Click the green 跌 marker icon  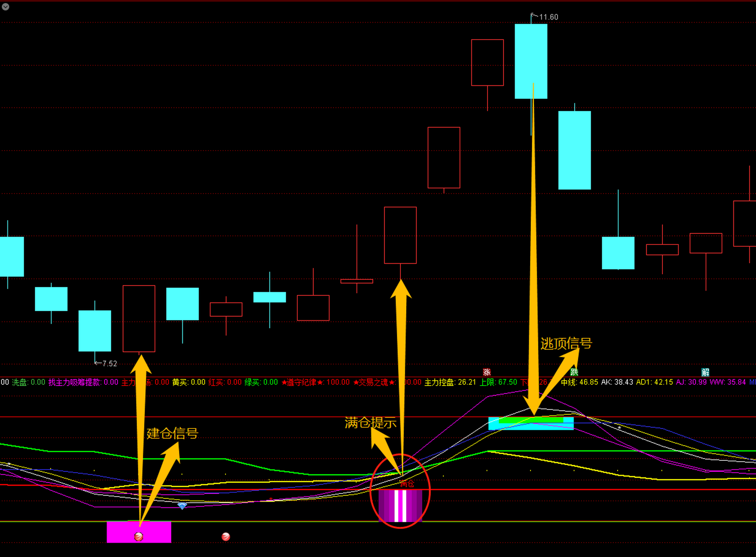[574, 372]
